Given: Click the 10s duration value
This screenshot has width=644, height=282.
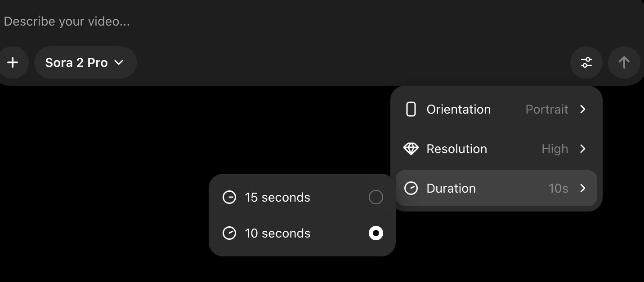Looking at the screenshot, I should click(x=558, y=189).
